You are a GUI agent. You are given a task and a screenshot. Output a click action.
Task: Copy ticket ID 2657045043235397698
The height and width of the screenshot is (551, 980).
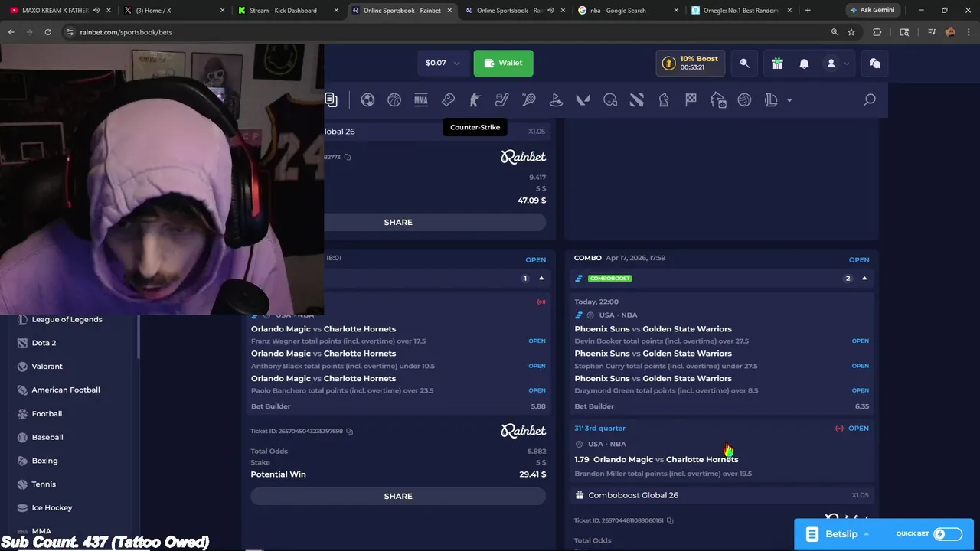pyautogui.click(x=349, y=431)
